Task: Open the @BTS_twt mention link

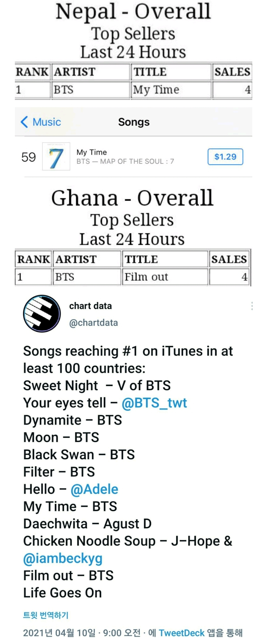Action: 154,403
